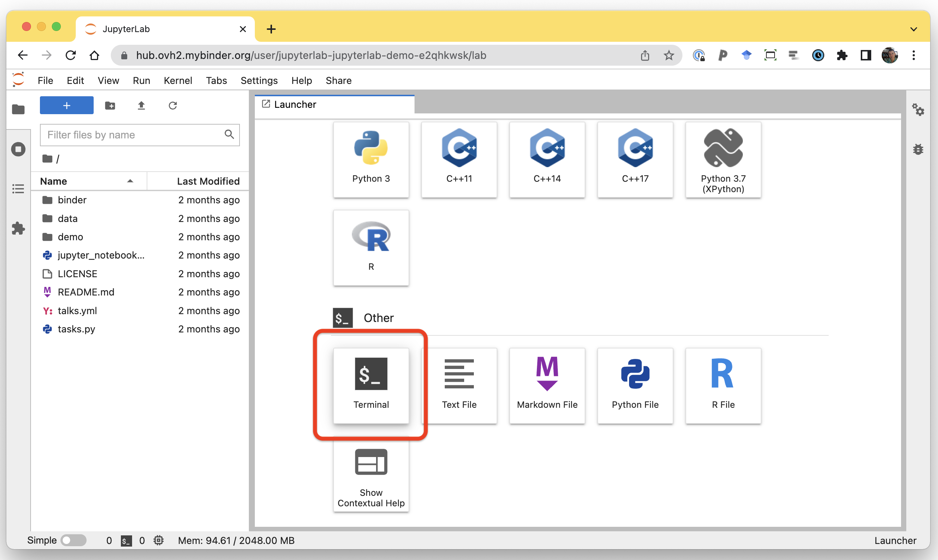Bookmark this page with the star
Screen dimensions: 938x560
pos(669,56)
